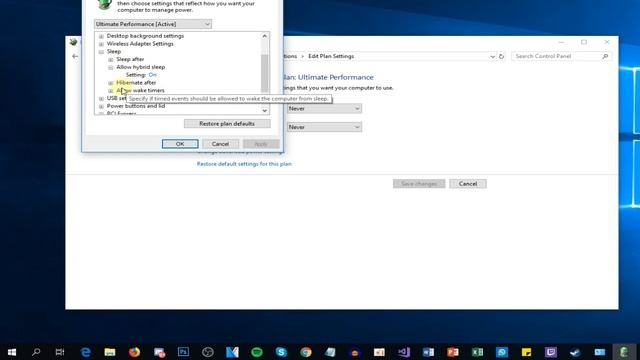Open the Ultimate Performance plan dropdown
640x360 pixels.
click(153, 24)
